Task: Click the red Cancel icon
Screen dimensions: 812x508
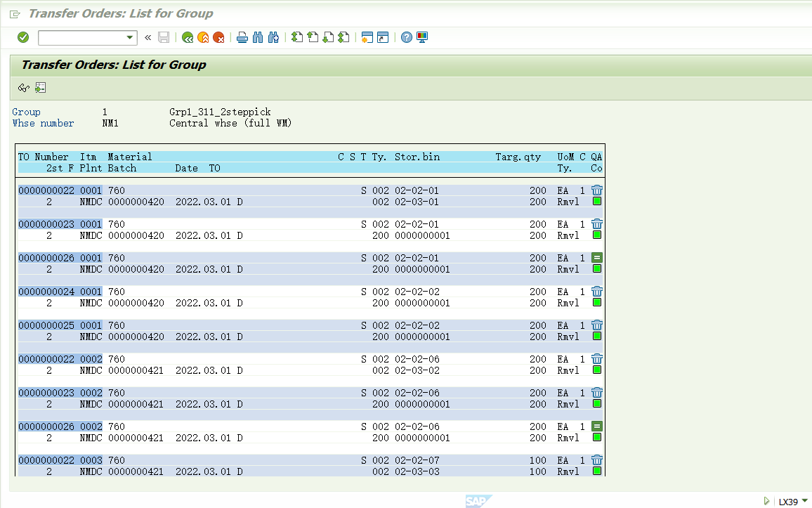Action: (x=218, y=37)
